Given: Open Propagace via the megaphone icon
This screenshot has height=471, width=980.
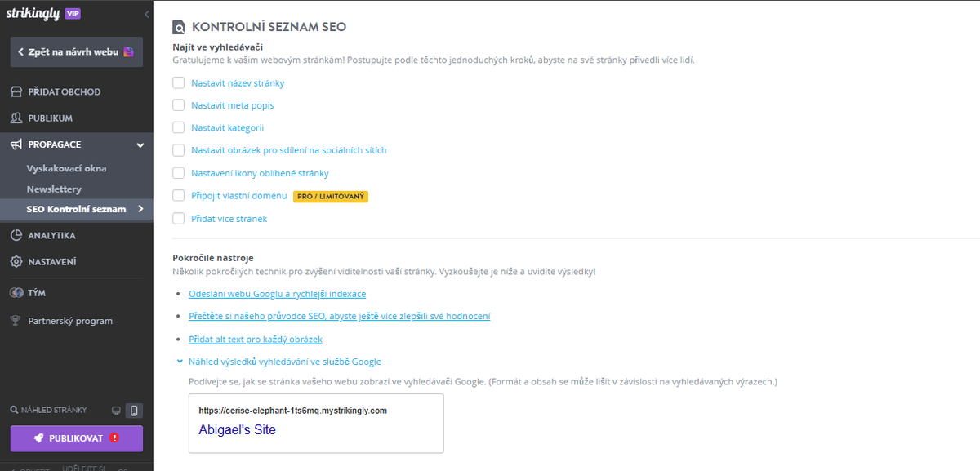Looking at the screenshot, I should [18, 144].
